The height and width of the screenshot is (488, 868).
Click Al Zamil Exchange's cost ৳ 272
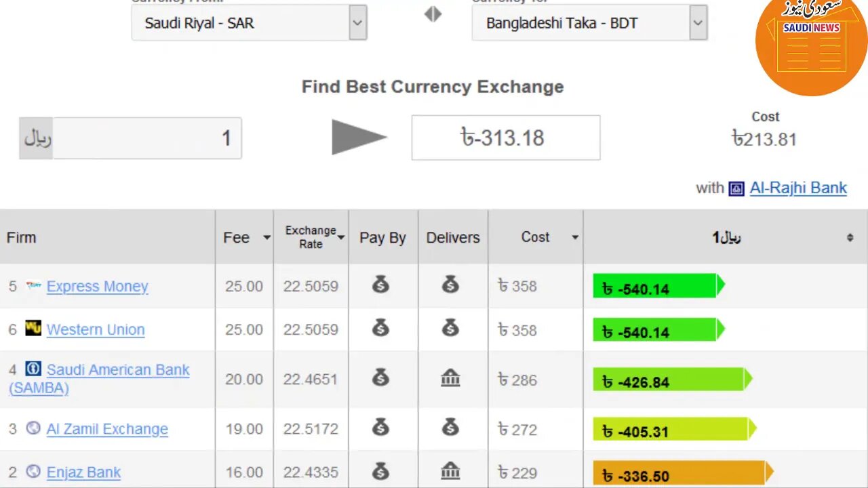pos(517,429)
